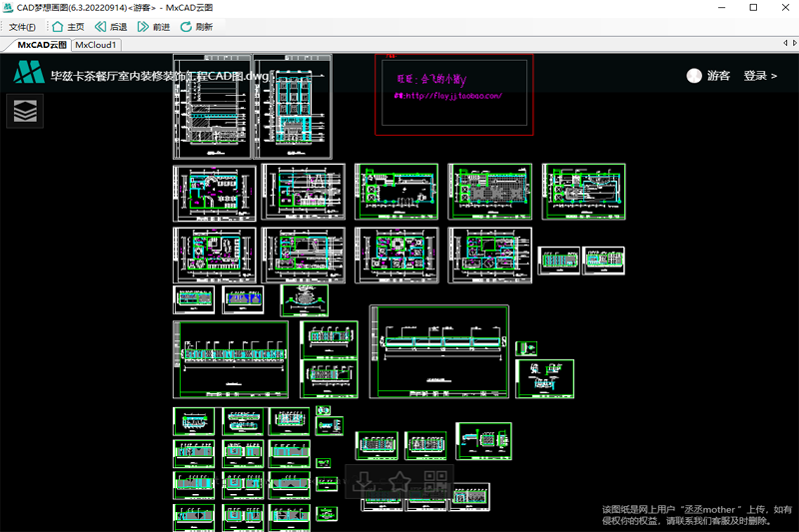Go forward with the 前进 button
The height and width of the screenshot is (532, 799).
tap(153, 27)
